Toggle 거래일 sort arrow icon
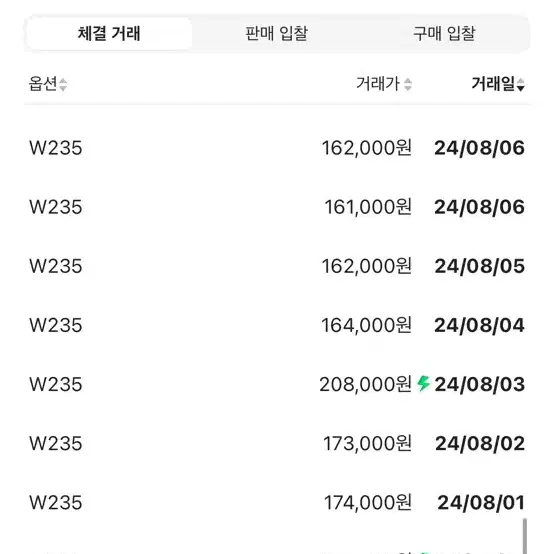This screenshot has height=554, width=554. pyautogui.click(x=520, y=84)
